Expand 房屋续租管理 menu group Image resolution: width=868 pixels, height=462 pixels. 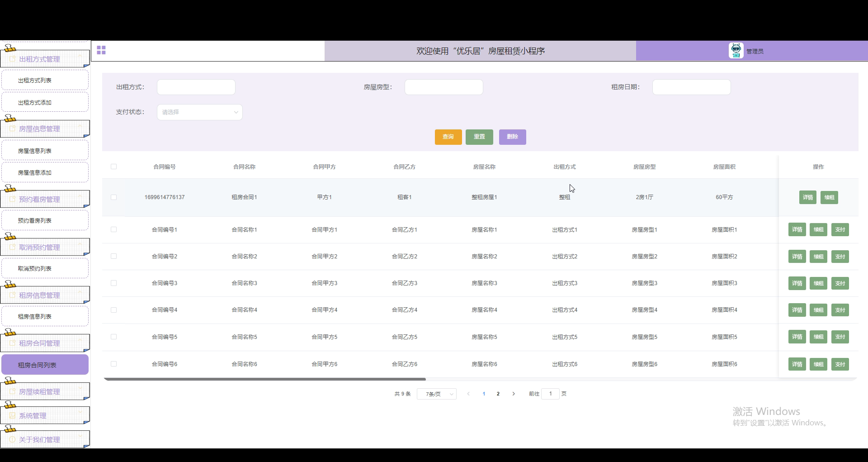tap(45, 392)
